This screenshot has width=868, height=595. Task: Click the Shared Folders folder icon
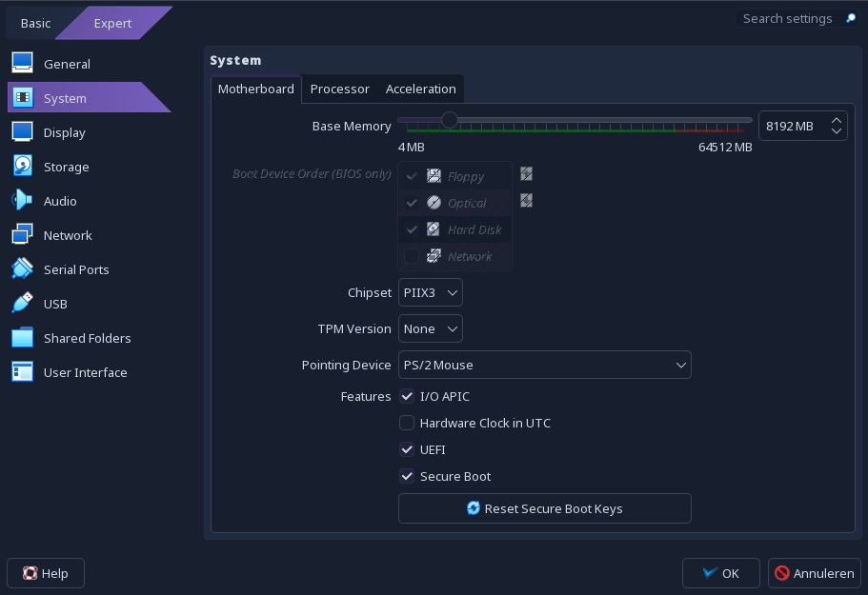point(22,337)
